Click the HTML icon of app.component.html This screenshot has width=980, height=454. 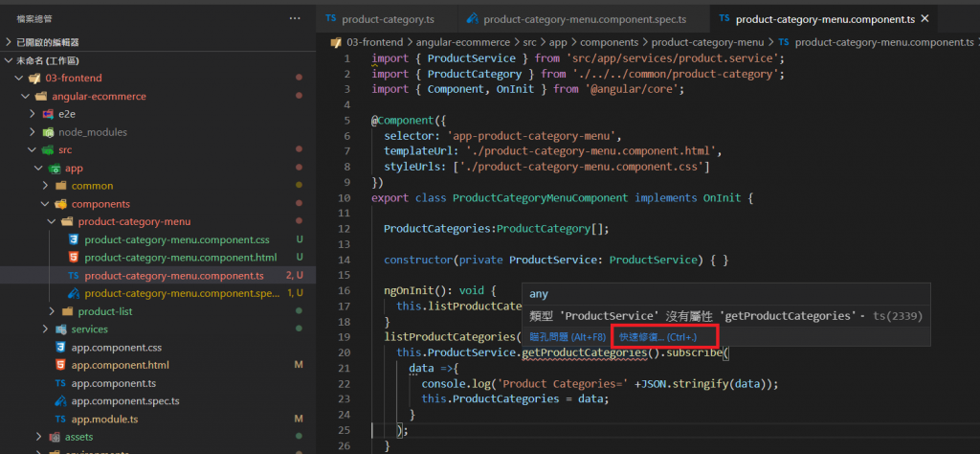point(60,365)
